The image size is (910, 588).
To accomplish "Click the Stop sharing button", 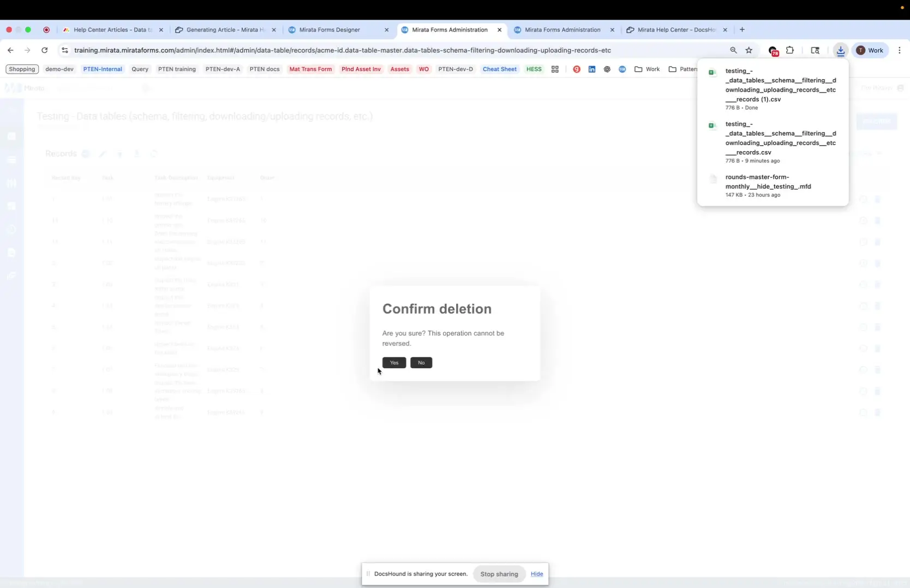I will pyautogui.click(x=498, y=573).
